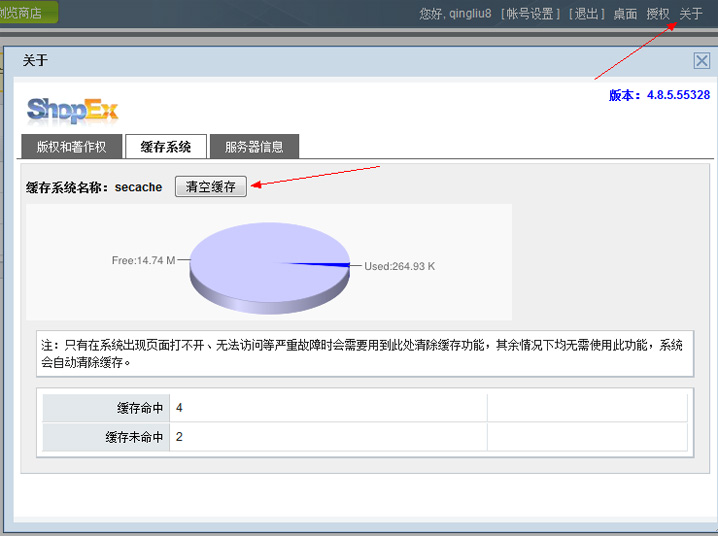Click 关于 in the top navigation

[691, 14]
